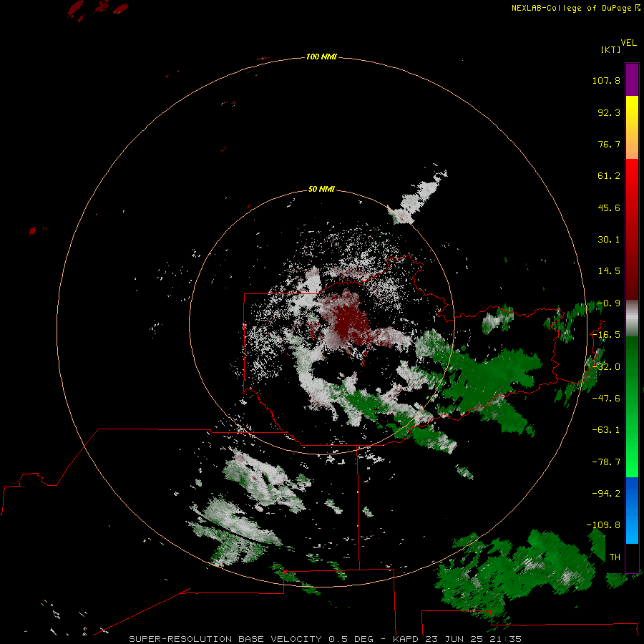Screen dimensions: 644x644
Task: Click the -109.8 velocity scale value
Action: point(603,525)
